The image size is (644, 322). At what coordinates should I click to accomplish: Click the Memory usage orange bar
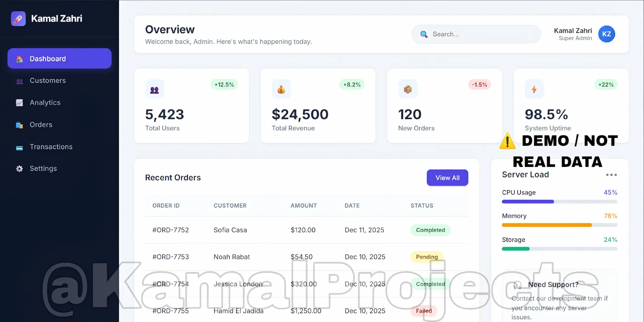pos(547,225)
